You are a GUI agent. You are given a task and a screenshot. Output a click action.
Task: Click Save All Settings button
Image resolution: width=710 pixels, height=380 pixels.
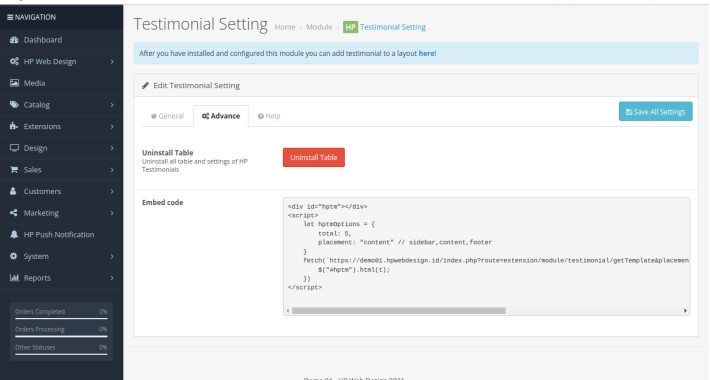pos(655,111)
